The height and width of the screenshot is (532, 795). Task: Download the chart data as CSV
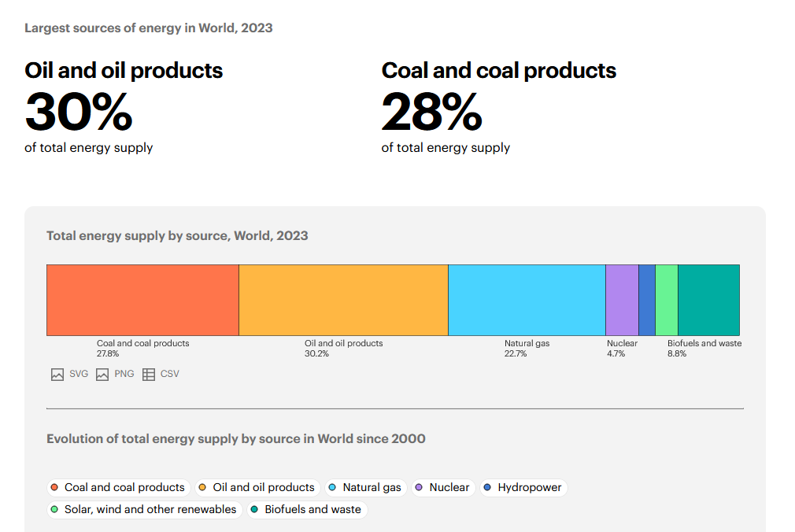pos(169,374)
